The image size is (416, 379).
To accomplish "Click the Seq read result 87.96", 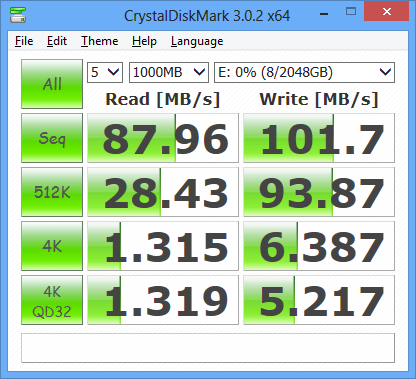I will (163, 138).
